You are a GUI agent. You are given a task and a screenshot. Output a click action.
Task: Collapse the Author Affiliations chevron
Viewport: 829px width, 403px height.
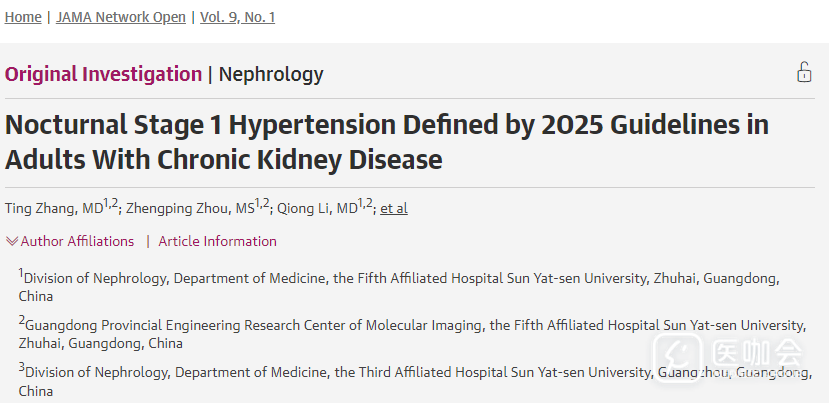(12, 241)
